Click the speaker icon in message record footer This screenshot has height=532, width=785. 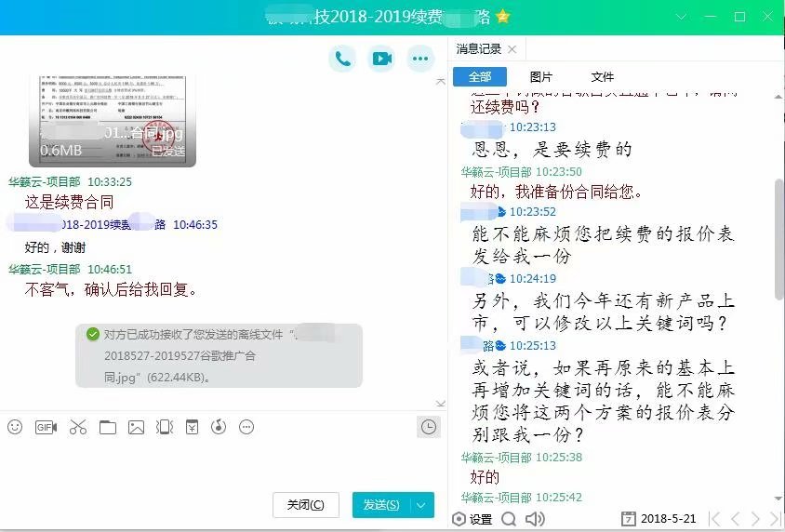click(535, 519)
